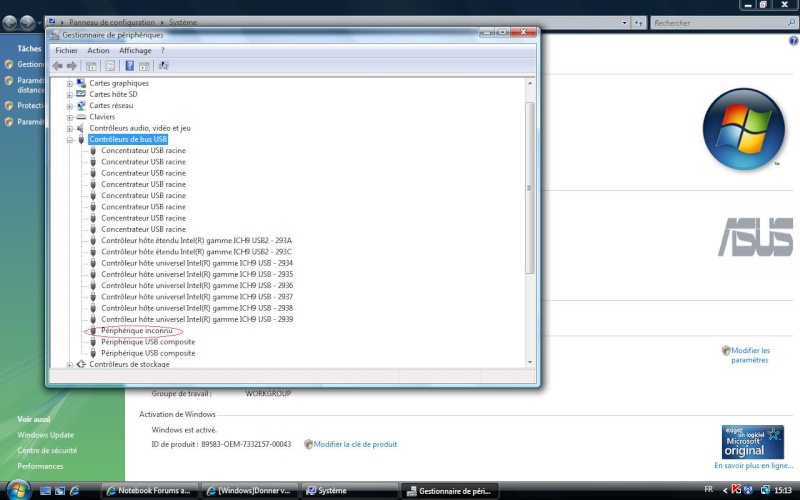Click the genuine Microsoft original logo
The width and height of the screenshot is (800, 500).
(753, 442)
